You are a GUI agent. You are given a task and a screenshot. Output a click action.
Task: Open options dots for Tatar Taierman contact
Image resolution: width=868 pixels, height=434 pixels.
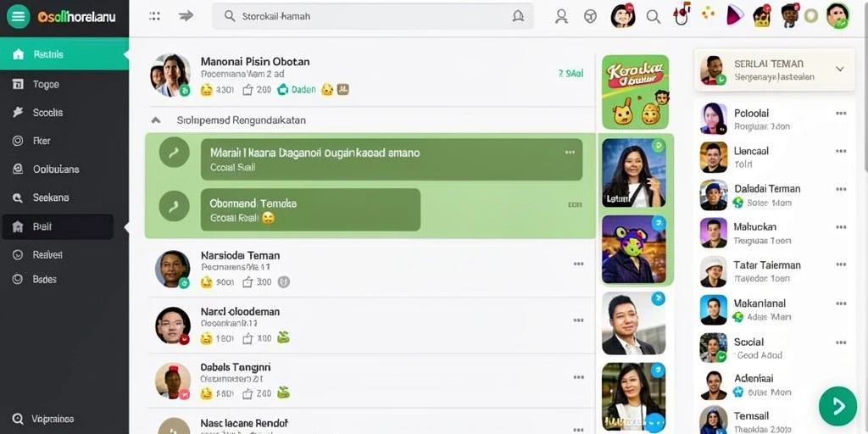point(841,265)
